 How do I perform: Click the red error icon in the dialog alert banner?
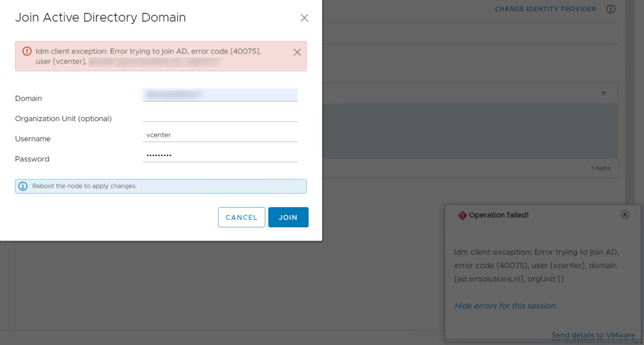[x=26, y=51]
